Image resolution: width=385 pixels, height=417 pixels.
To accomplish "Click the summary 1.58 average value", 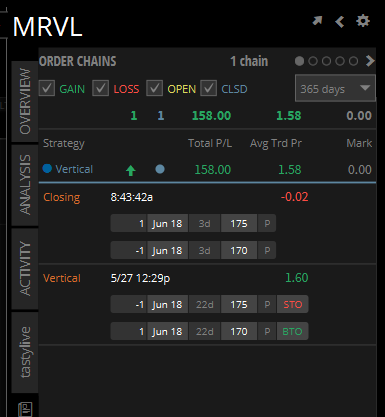I will coord(289,116).
